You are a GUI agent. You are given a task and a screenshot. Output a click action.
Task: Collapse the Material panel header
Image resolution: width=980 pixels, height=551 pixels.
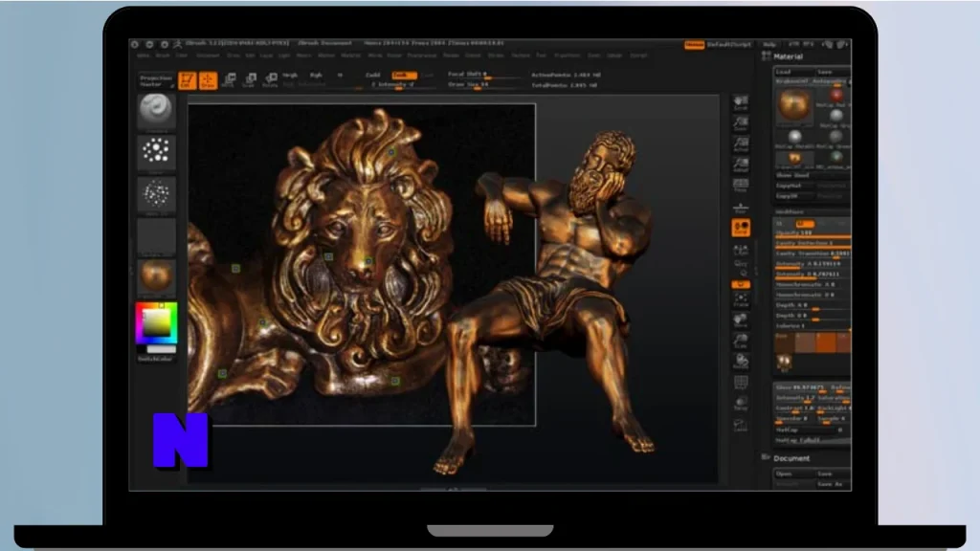(x=789, y=56)
